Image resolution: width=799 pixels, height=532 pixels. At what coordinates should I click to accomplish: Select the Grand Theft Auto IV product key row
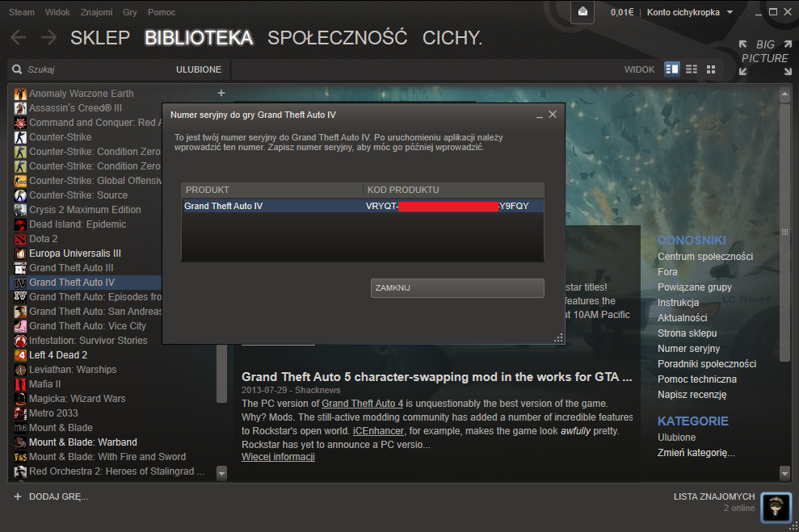363,206
